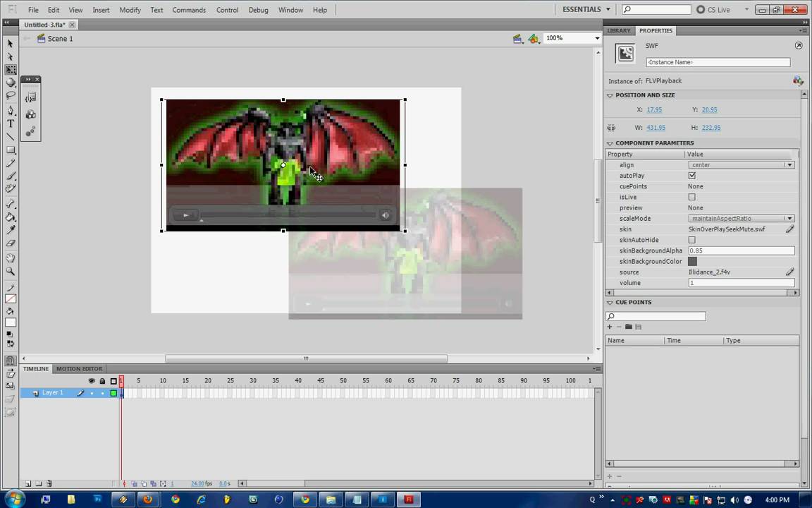Open the Commands menu

(189, 10)
